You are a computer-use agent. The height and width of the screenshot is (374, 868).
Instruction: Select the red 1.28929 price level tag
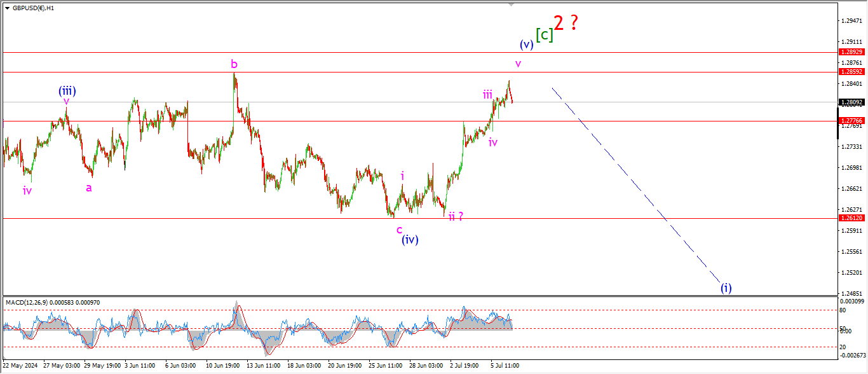click(850, 52)
